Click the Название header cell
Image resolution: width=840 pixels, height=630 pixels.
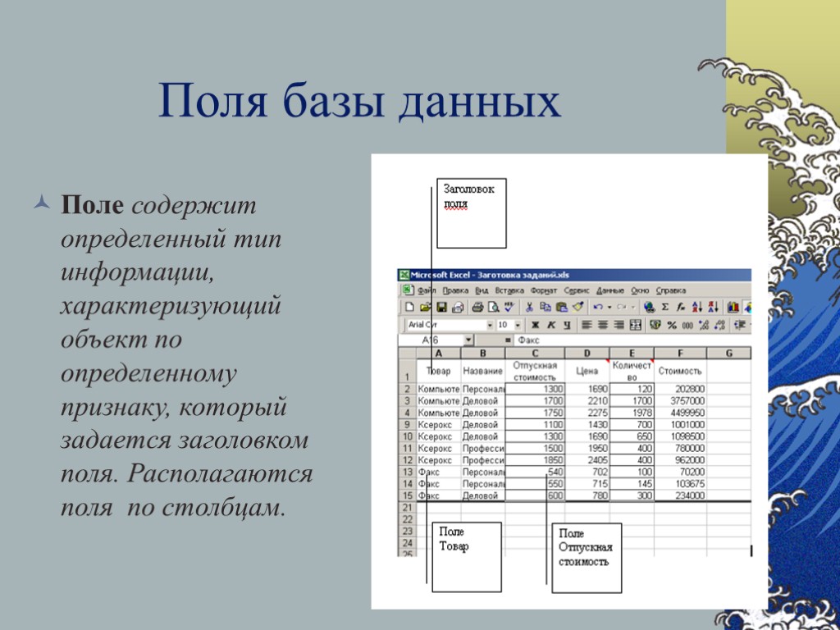(482, 371)
